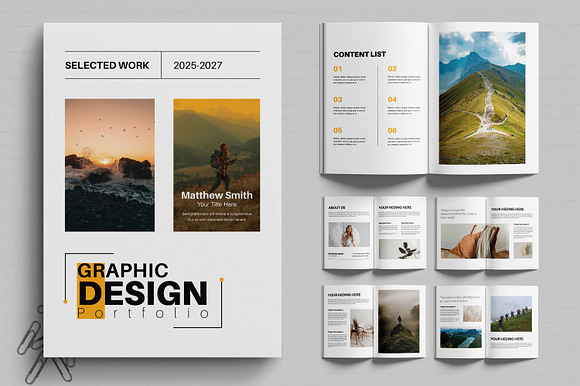Open the hiker in mountains photo
The image size is (580, 386).
tap(216, 165)
